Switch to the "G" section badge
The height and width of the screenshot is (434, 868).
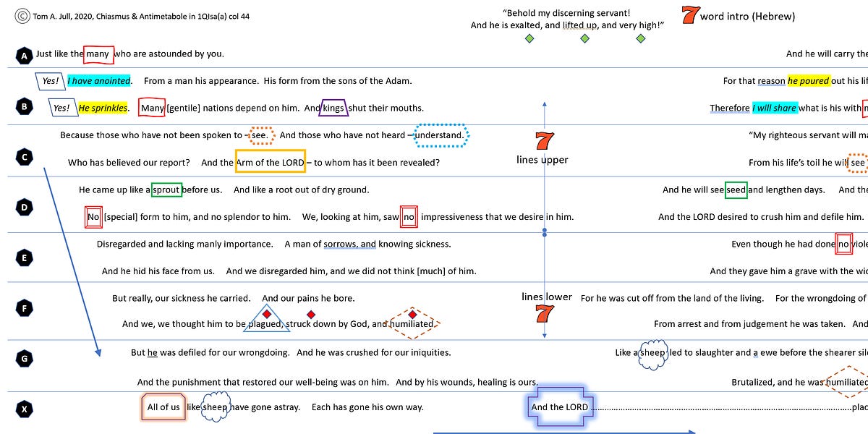(25, 358)
